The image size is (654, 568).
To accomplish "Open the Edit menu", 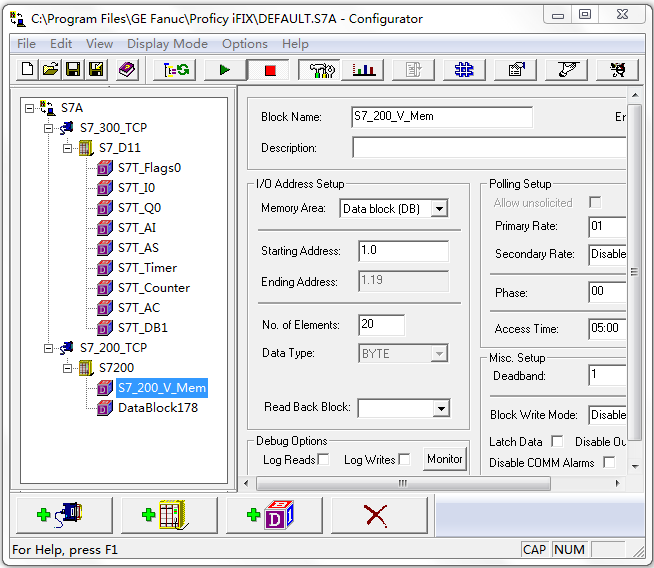I will (x=61, y=44).
